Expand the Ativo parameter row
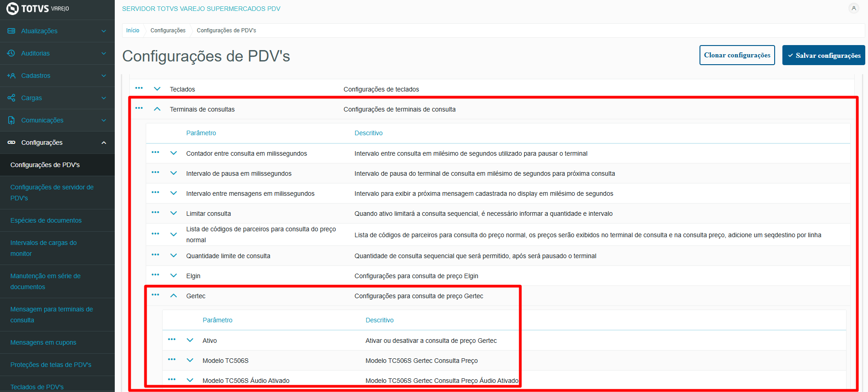The image size is (868, 392). click(x=190, y=340)
